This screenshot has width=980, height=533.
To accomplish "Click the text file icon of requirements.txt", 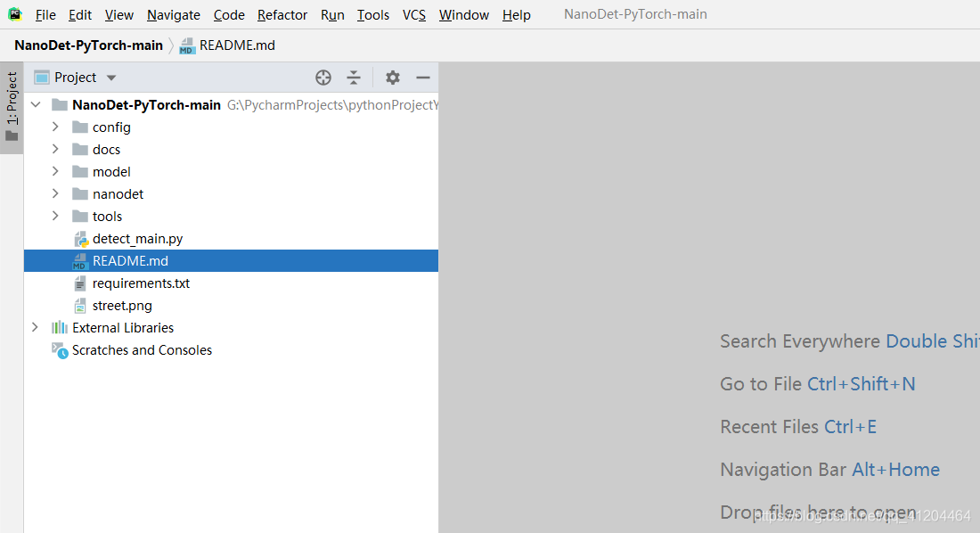I will [80, 283].
